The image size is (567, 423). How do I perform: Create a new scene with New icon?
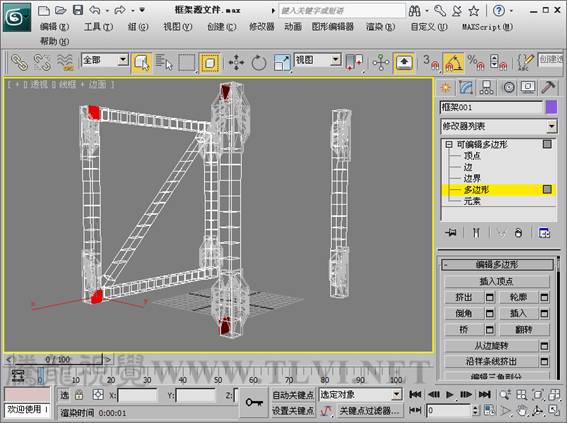[44, 10]
